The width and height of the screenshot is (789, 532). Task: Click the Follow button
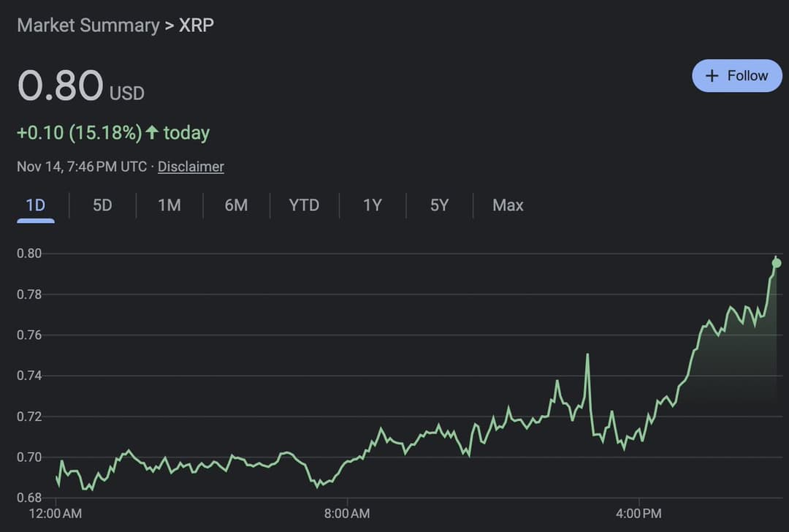coord(736,75)
